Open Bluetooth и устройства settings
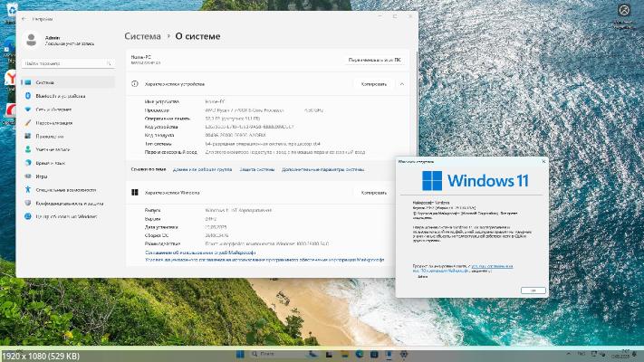 tap(68, 96)
